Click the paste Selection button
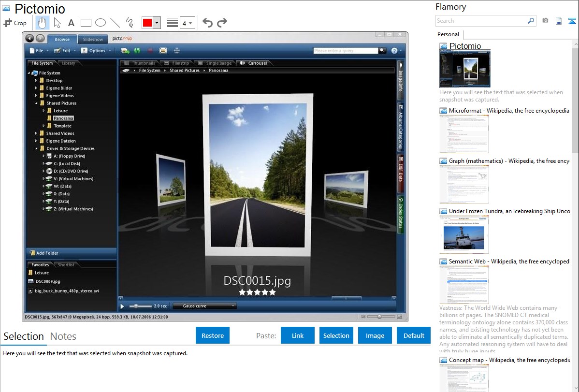 pos(336,335)
